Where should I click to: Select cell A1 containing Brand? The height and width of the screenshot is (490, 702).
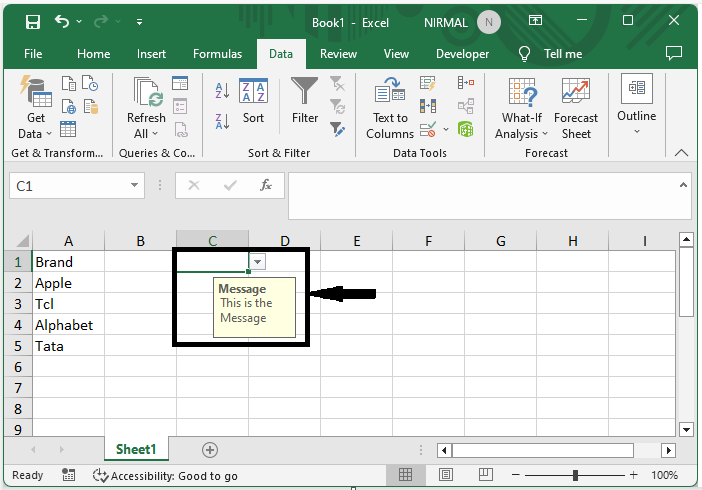(68, 262)
